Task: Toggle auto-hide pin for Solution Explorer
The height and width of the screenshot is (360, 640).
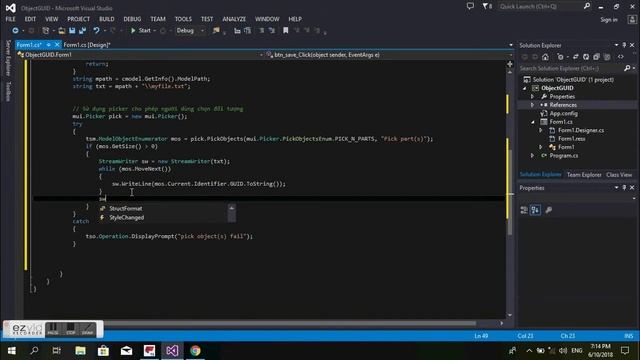Action: coord(624,45)
